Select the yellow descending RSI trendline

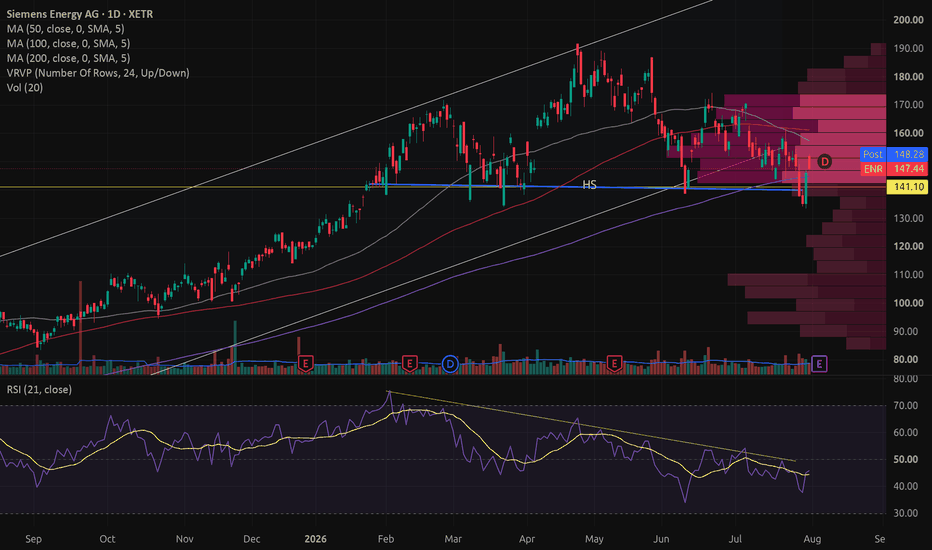(x=591, y=426)
